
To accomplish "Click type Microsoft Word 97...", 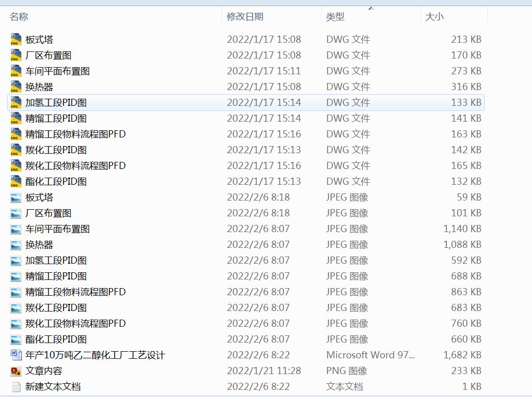I will coord(370,355).
